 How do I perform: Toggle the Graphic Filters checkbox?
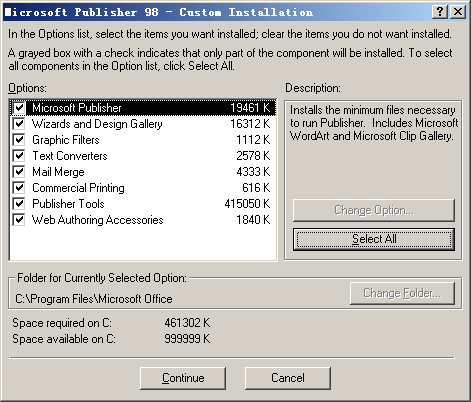[x=19, y=140]
